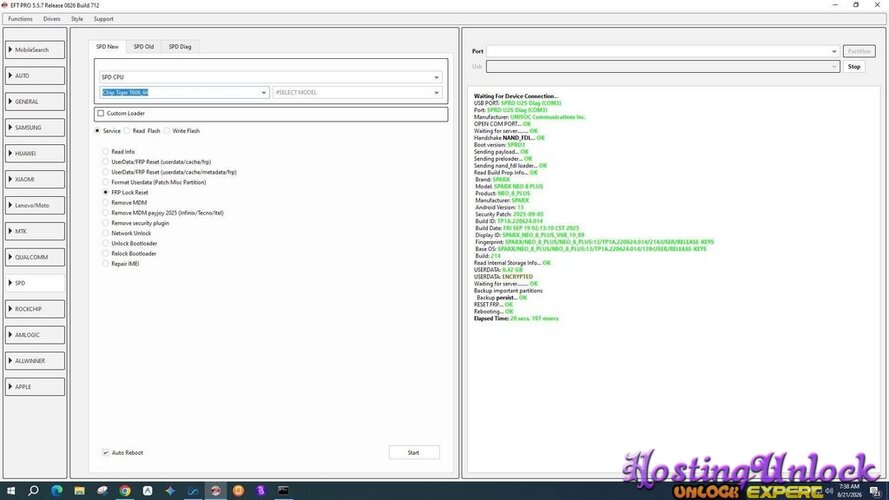Select the Relock Bootloader option

(x=105, y=253)
